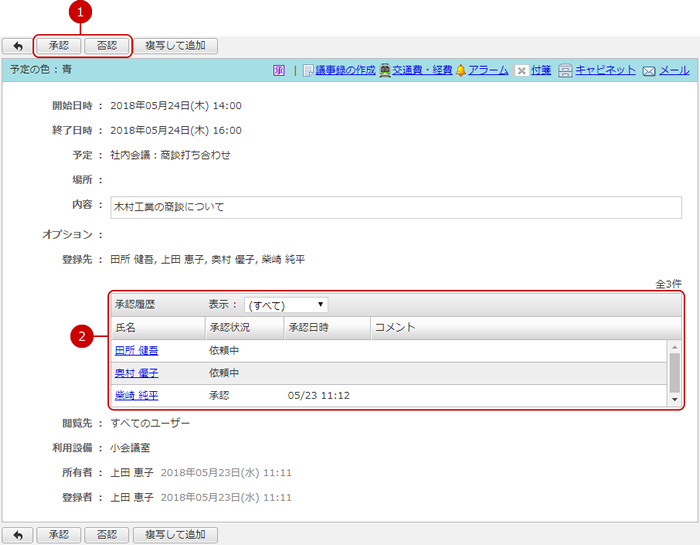The height and width of the screenshot is (545, 700).
Task: Click the alarm bell icon
Action: pyautogui.click(x=461, y=71)
